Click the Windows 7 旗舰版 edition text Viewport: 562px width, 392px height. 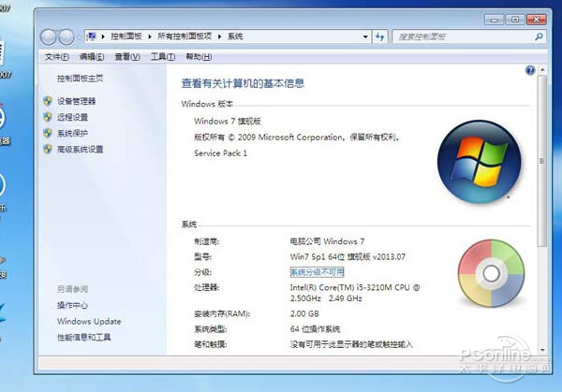pos(228,122)
